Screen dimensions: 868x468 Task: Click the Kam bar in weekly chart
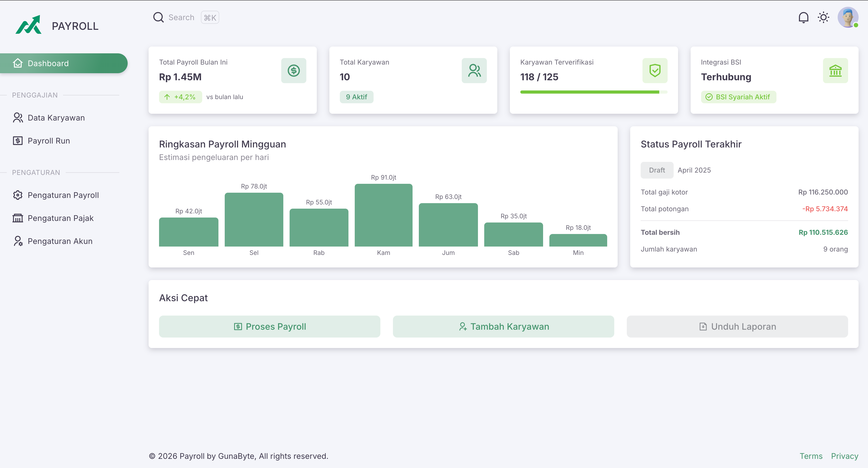pyautogui.click(x=384, y=215)
